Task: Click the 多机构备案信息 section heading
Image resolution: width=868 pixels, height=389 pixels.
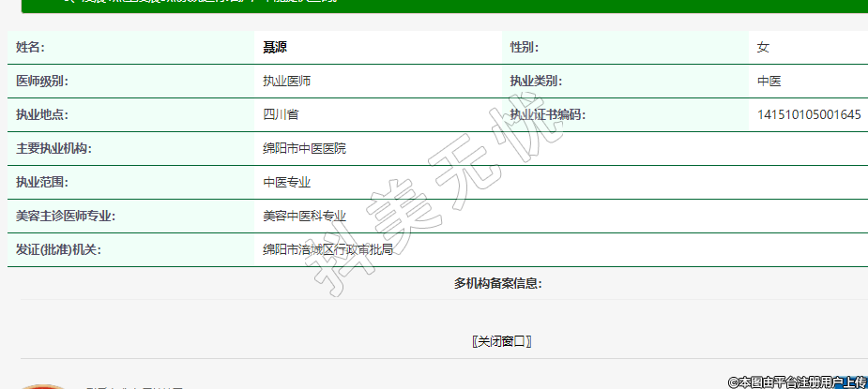Action: (x=497, y=283)
